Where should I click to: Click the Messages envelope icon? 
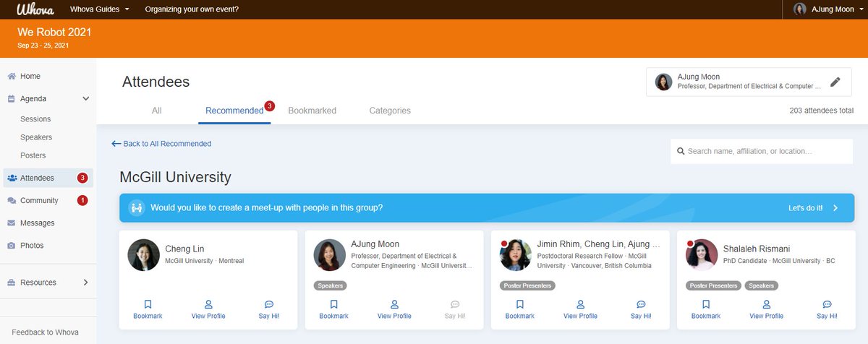point(12,223)
